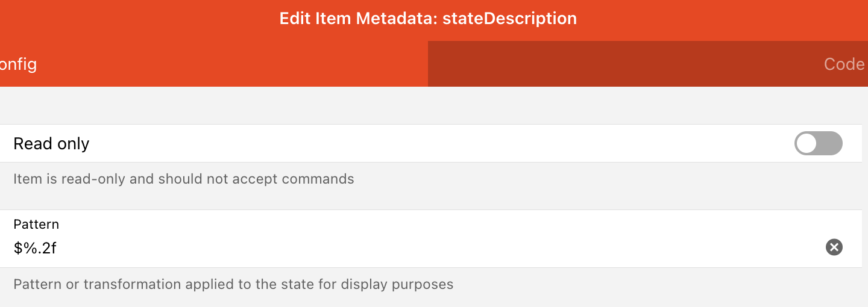Switch to the Code tab
The image size is (868, 307).
click(x=844, y=64)
